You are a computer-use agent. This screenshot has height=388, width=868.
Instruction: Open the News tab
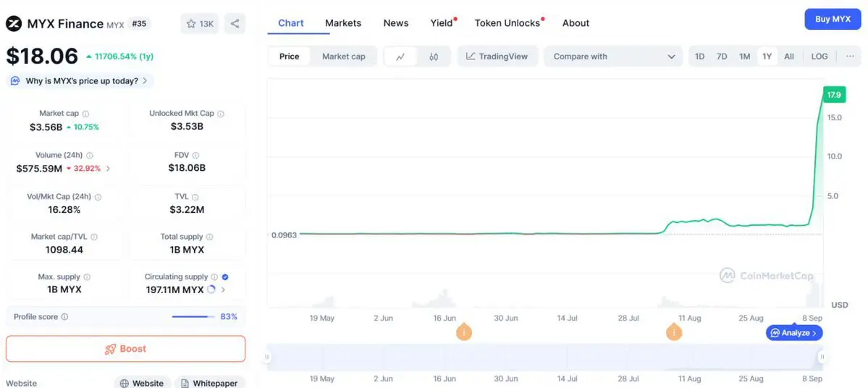tap(396, 23)
